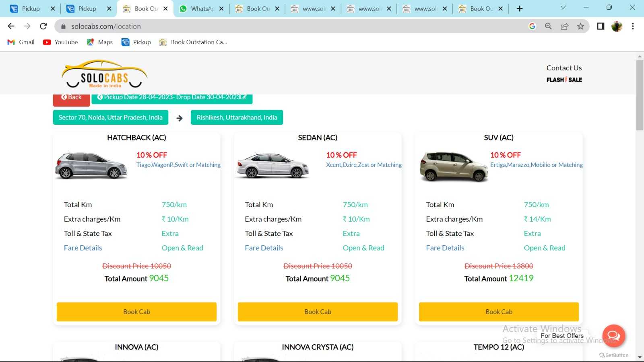Screen dimensions: 644x362
Task: Go back using browser back arrow
Action: coord(11,26)
